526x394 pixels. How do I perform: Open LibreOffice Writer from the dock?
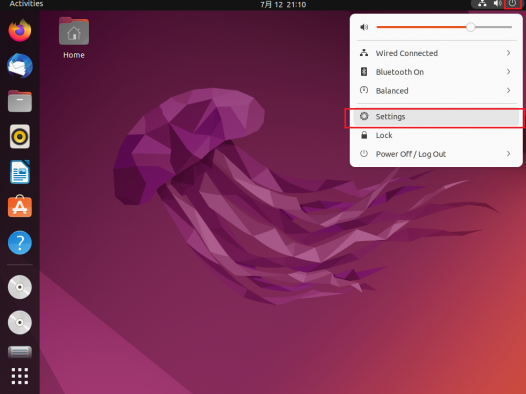click(20, 172)
